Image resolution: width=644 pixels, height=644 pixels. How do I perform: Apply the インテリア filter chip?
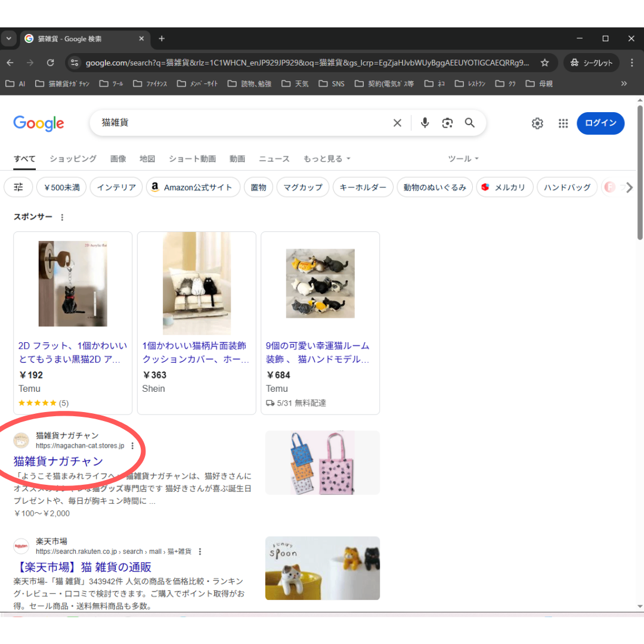[116, 187]
